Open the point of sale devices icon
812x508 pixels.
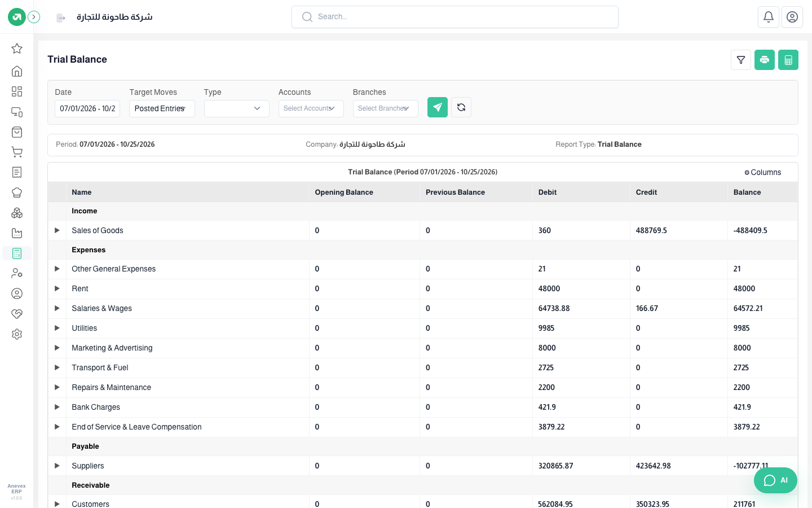(x=17, y=112)
